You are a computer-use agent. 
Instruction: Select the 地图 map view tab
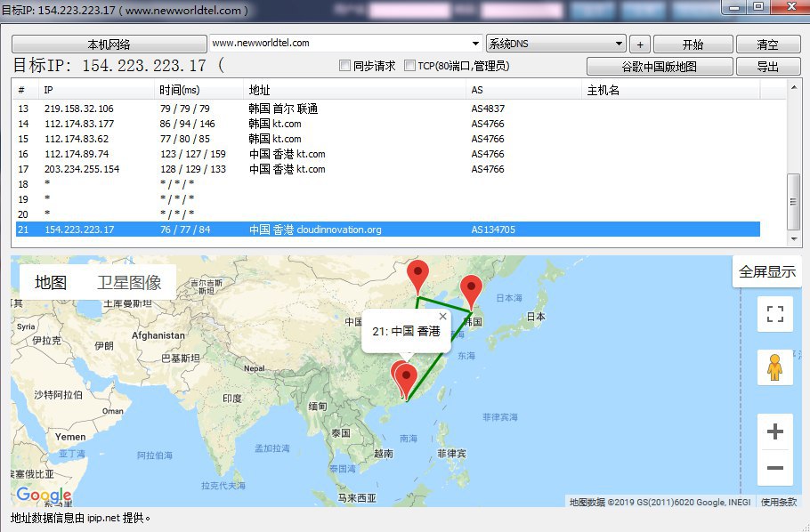click(x=51, y=283)
